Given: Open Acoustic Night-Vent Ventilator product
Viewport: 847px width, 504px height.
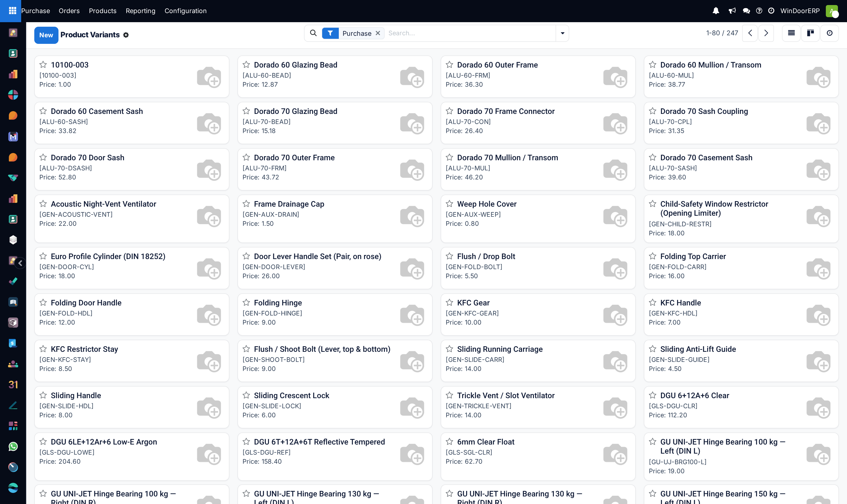Looking at the screenshot, I should 132,218.
